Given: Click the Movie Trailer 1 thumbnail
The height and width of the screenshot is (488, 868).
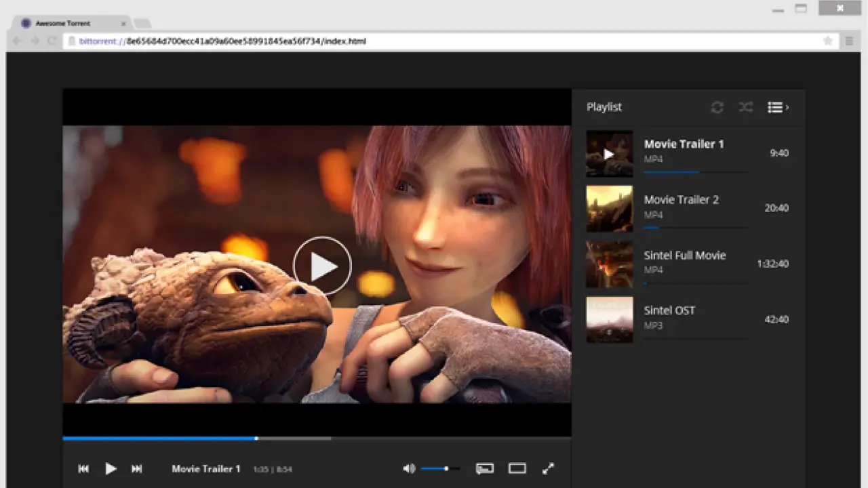Looking at the screenshot, I should (x=609, y=154).
